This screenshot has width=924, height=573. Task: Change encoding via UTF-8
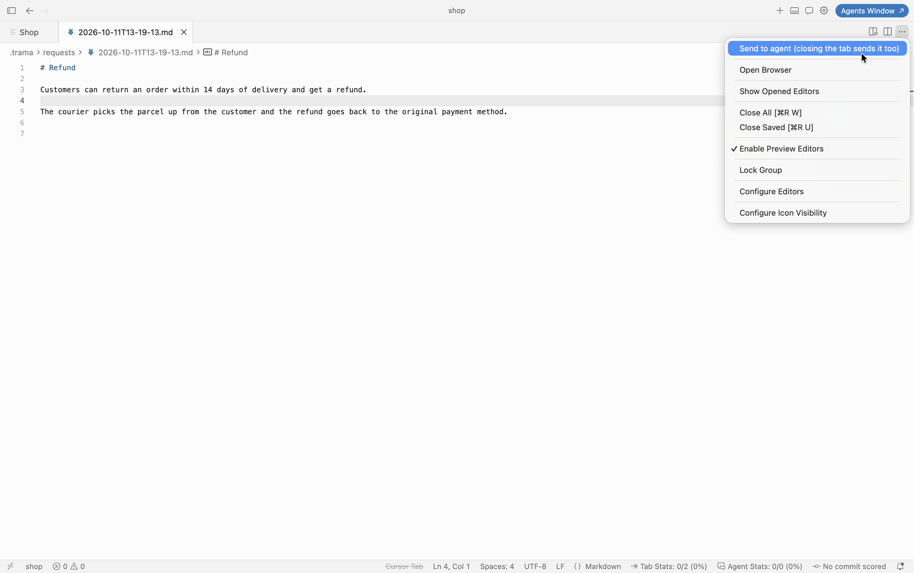point(535,566)
